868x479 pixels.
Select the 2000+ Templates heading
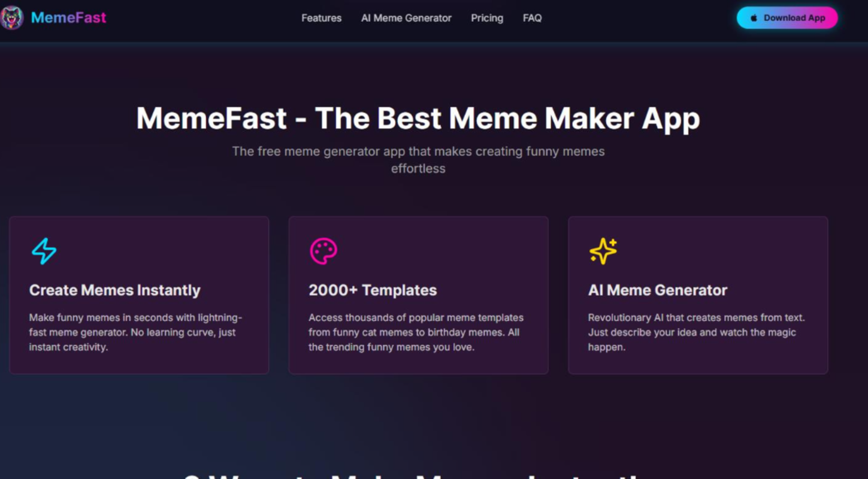[373, 290]
